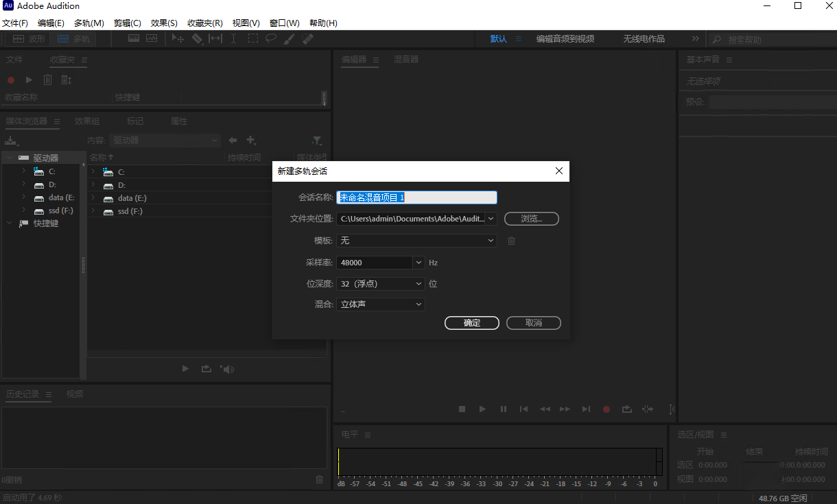
Task: Click Pause button in transport controls
Action: pos(504,409)
